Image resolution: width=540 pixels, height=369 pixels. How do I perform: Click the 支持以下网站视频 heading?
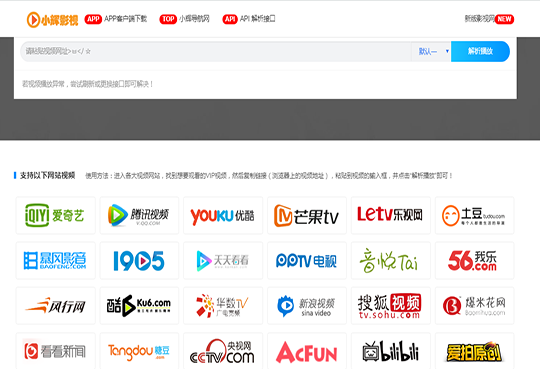[47, 176]
